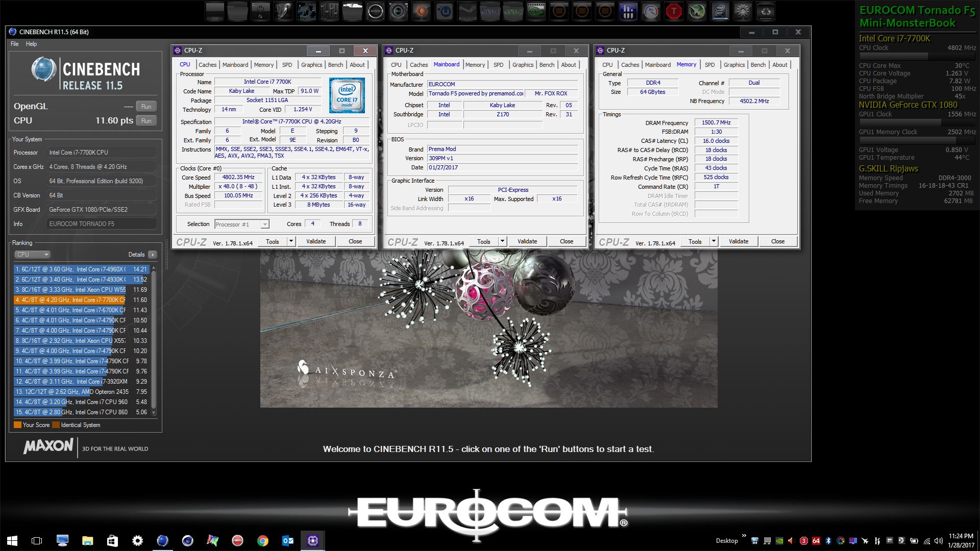This screenshot has height=551, width=980.
Task: Select highlighted ranking row i7-7700K 11.60
Action: (82, 300)
